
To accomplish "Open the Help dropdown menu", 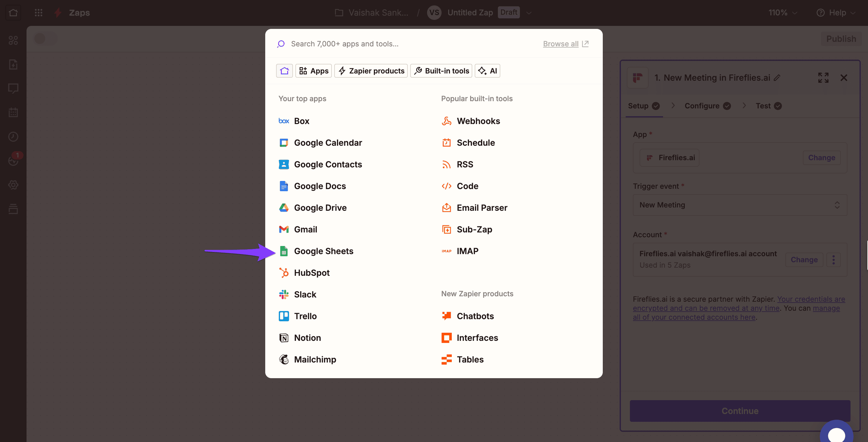I will [836, 12].
